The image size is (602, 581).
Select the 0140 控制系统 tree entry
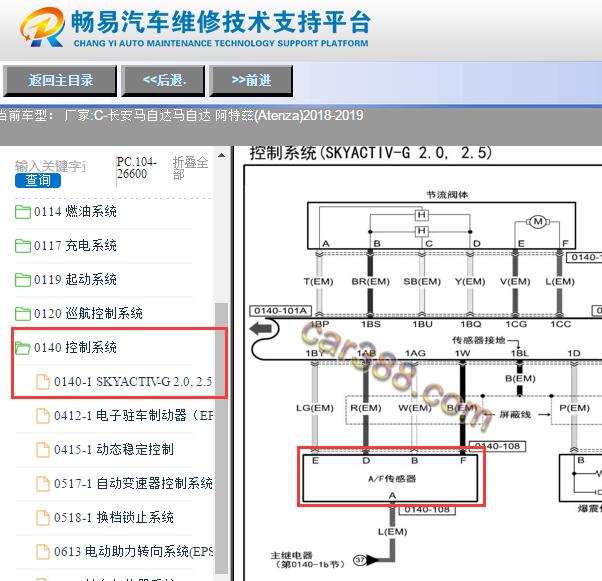[x=75, y=348]
